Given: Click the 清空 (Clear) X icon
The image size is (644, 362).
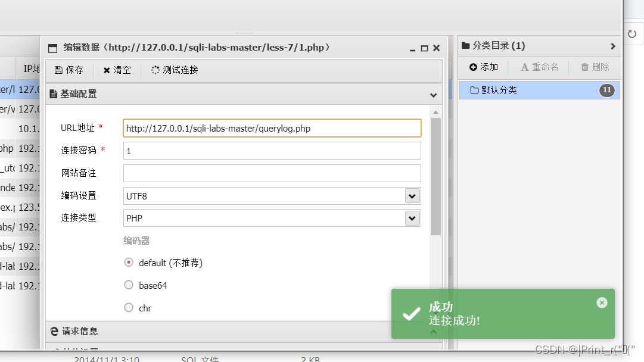Looking at the screenshot, I should [x=108, y=70].
